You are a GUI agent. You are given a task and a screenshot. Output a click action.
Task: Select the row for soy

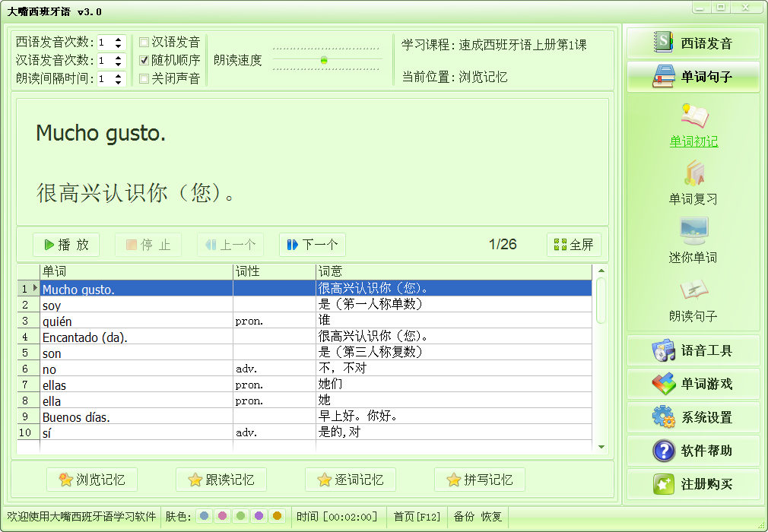304,305
